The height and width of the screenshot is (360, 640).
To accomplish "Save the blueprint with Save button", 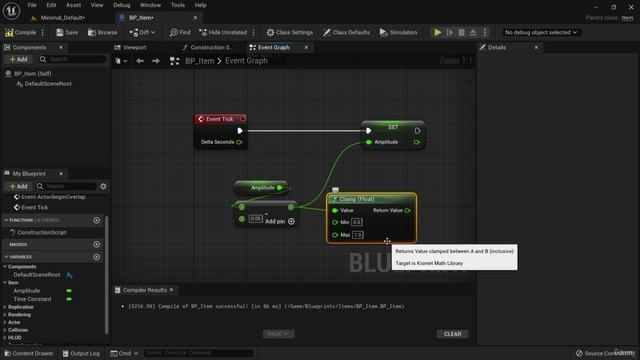I will tap(67, 32).
